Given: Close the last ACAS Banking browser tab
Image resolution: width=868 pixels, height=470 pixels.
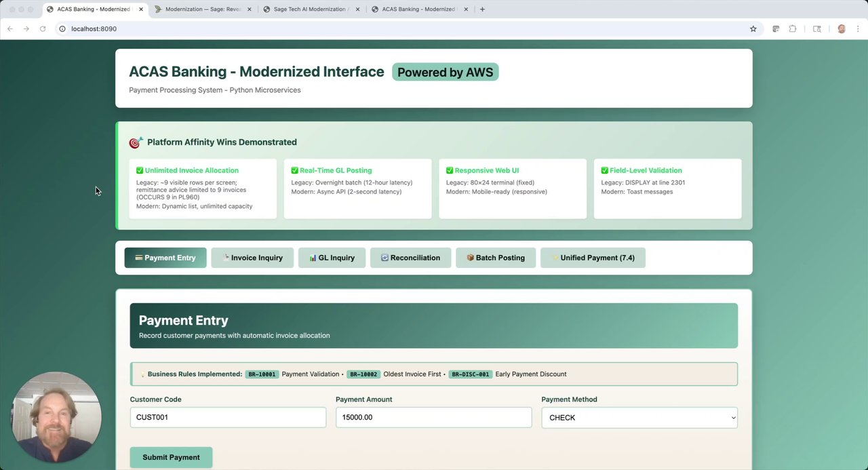Looking at the screenshot, I should pyautogui.click(x=466, y=9).
